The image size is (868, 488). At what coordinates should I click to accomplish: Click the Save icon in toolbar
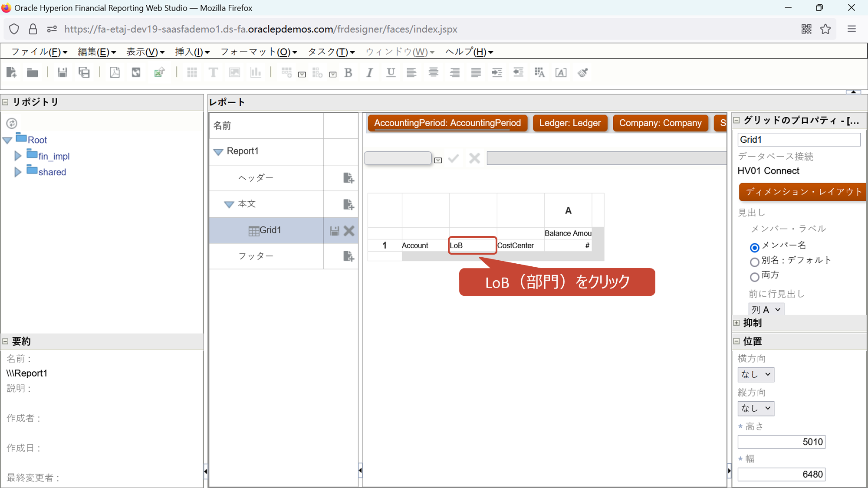click(62, 72)
